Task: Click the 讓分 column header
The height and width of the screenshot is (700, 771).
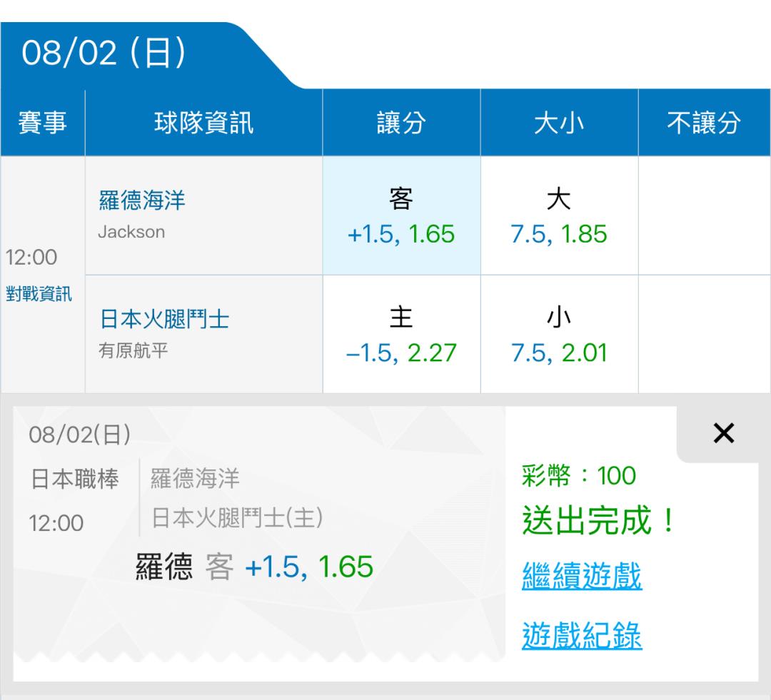Action: click(x=401, y=123)
